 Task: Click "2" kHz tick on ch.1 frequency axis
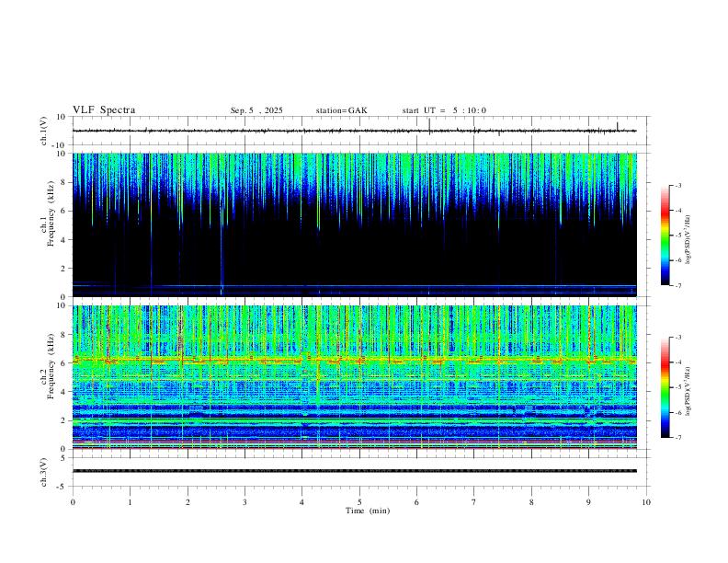tap(64, 269)
